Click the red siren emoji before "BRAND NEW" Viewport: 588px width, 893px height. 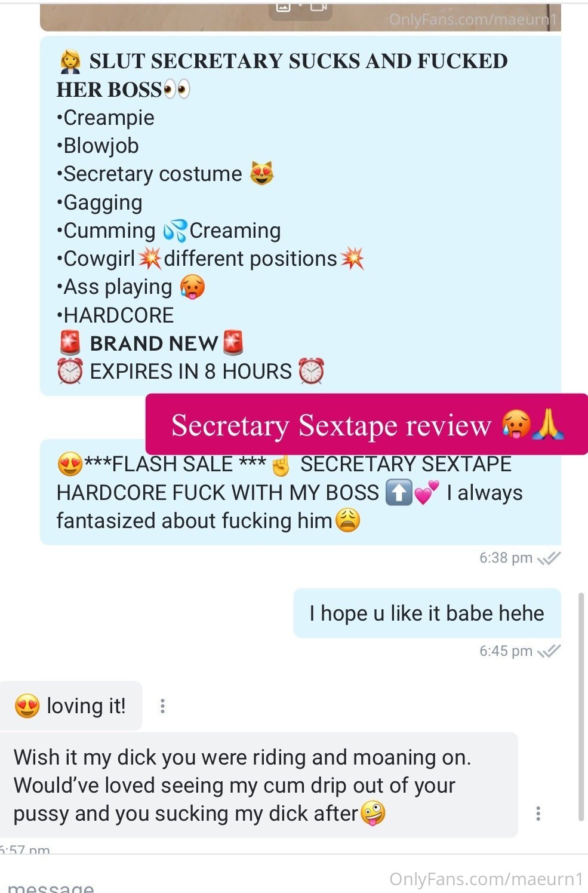click(70, 343)
